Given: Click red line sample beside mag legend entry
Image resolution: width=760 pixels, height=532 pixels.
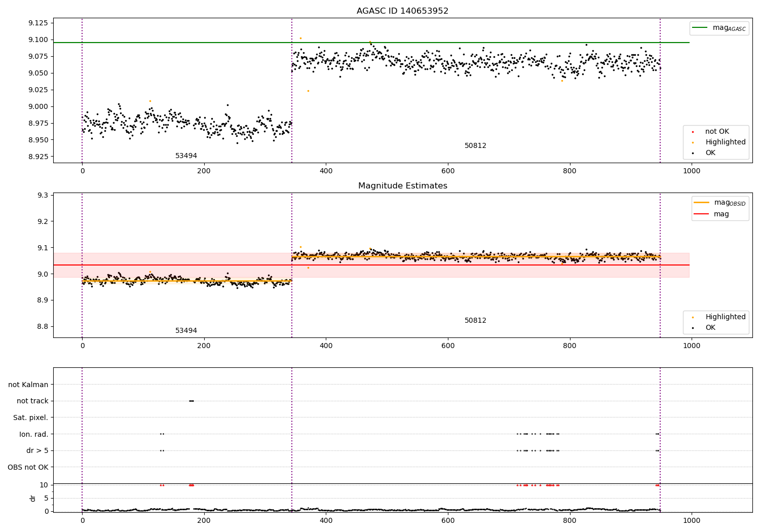Looking at the screenshot, I should point(702,214).
